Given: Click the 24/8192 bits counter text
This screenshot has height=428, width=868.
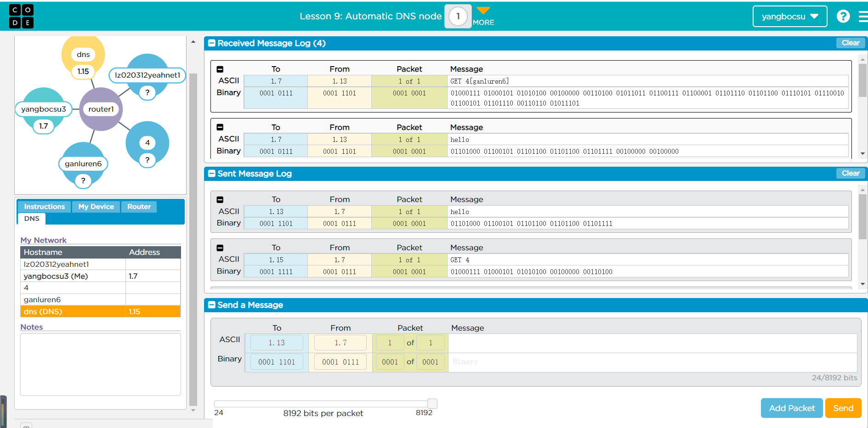Looking at the screenshot, I should tap(834, 377).
